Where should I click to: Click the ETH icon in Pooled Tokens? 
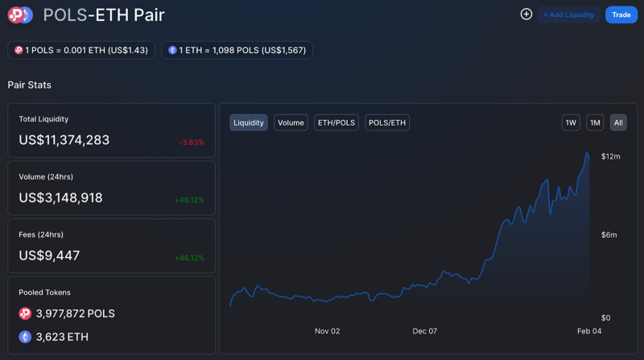click(25, 337)
